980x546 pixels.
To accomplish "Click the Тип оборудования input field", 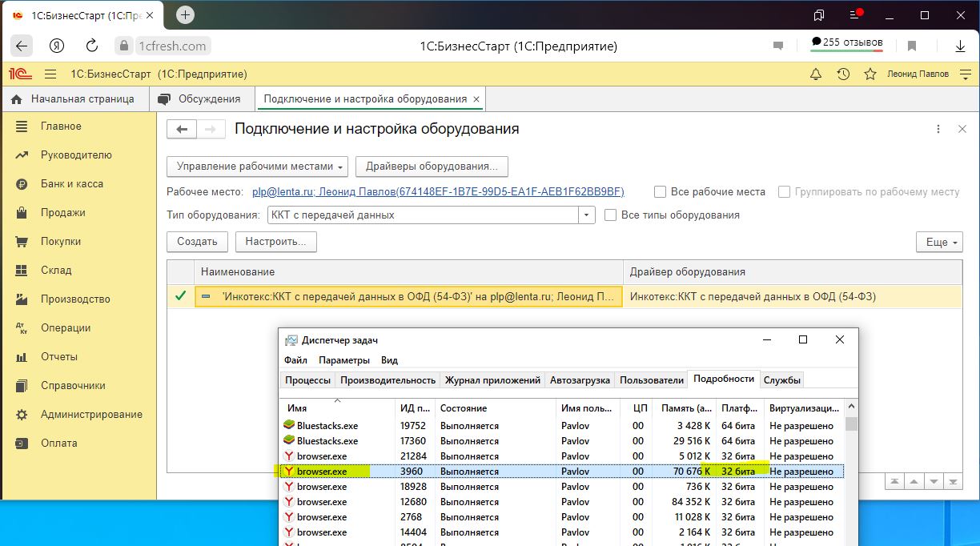I will pos(424,215).
